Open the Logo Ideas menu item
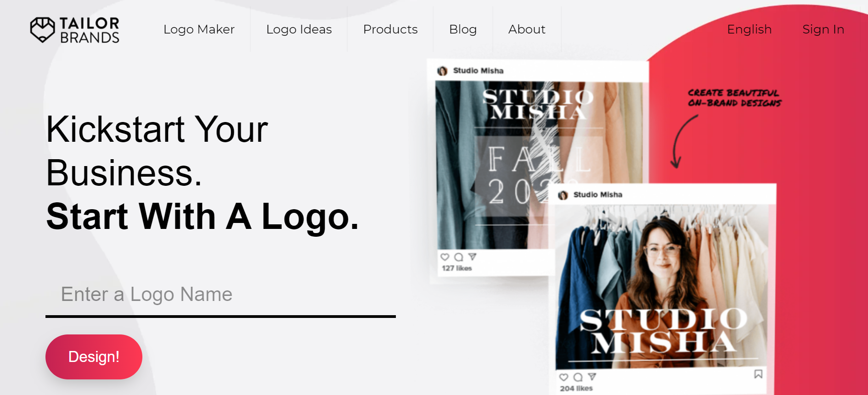 (x=299, y=29)
